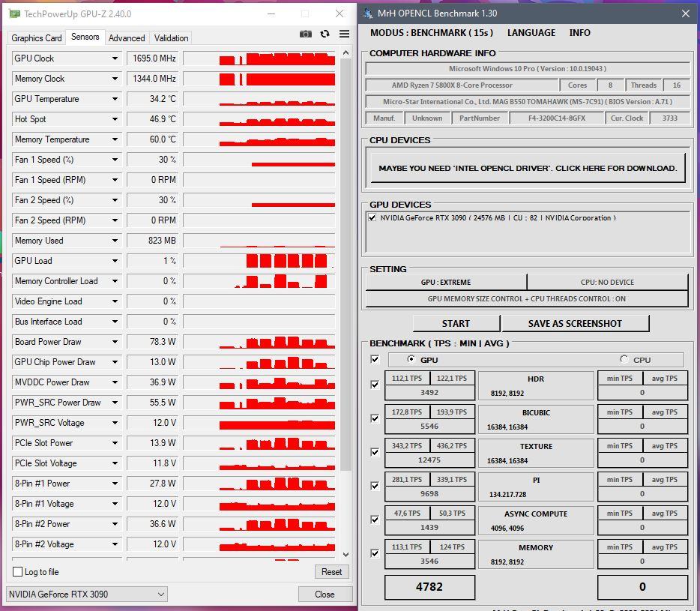Select the GPU radio button
Image resolution: width=700 pixels, height=611 pixels.
[411, 359]
